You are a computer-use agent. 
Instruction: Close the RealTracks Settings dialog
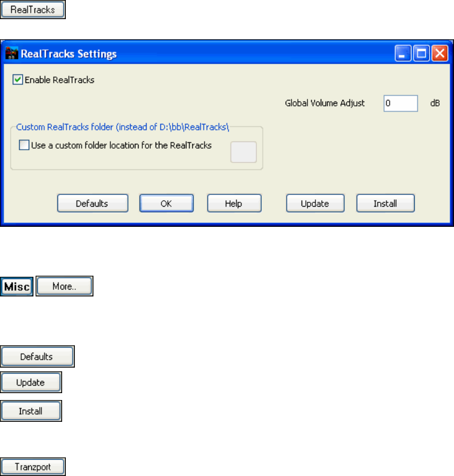(x=440, y=54)
